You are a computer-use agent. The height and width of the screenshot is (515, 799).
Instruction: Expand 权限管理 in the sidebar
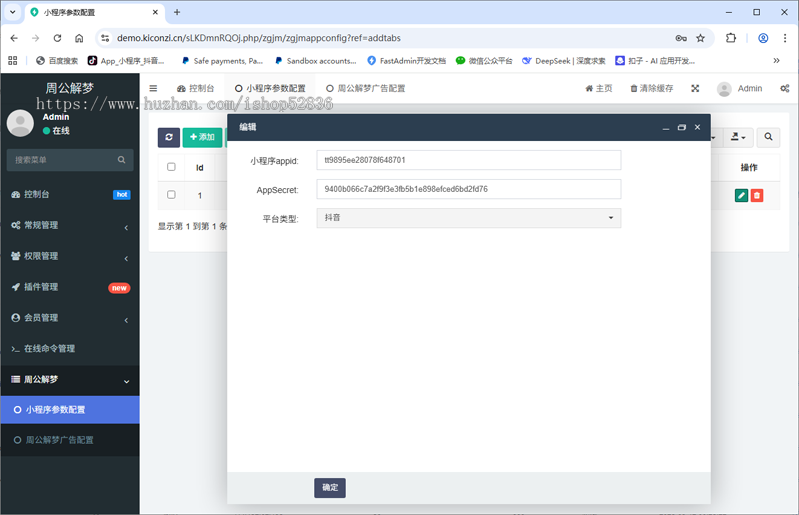pos(70,256)
